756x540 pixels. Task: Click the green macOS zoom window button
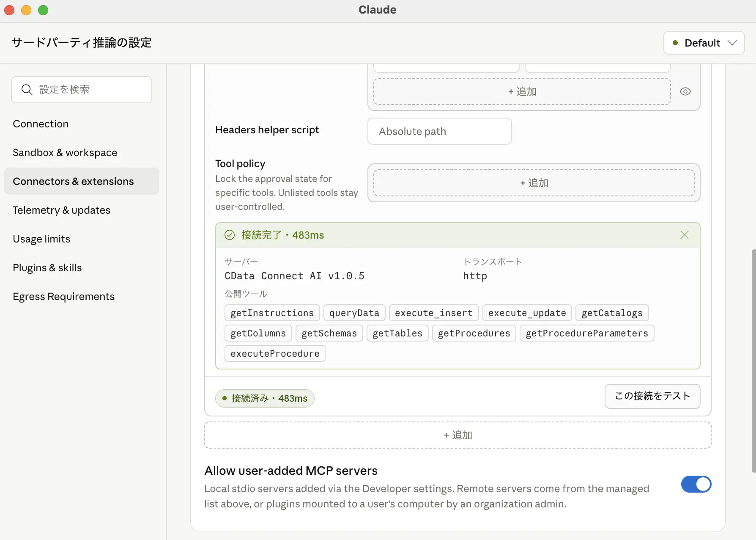[43, 10]
